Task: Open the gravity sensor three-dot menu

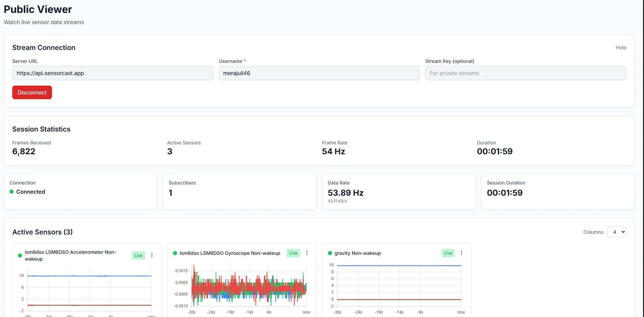Action: [x=462, y=253]
